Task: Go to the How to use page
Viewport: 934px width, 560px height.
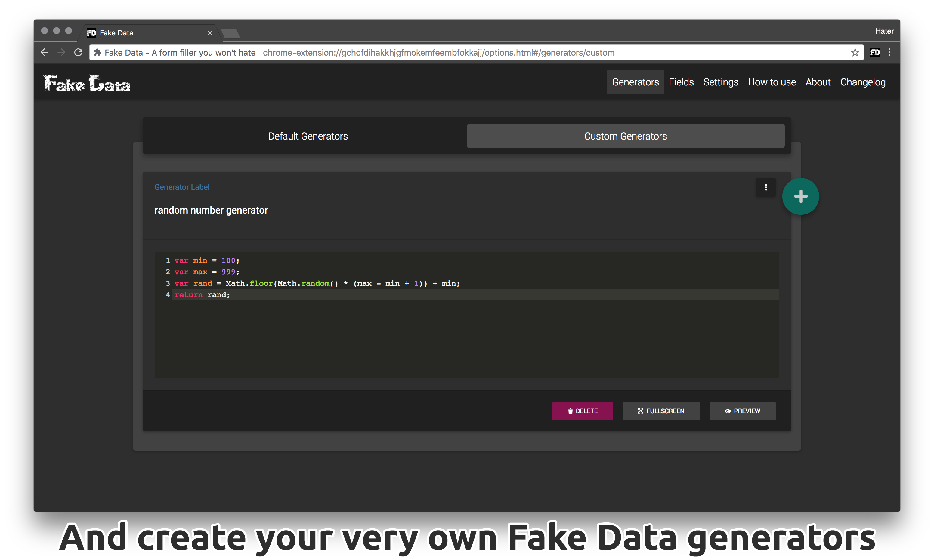Action: click(x=772, y=82)
